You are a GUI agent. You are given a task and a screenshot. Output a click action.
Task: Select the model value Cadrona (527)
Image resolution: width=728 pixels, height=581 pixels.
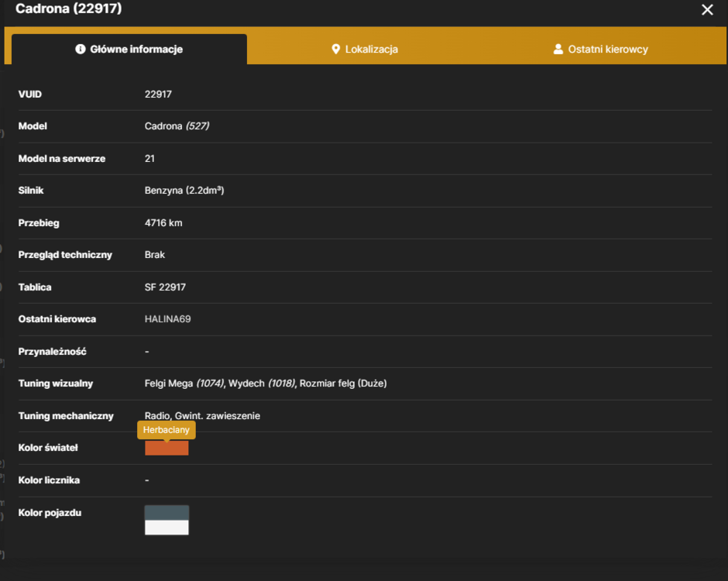[177, 125]
